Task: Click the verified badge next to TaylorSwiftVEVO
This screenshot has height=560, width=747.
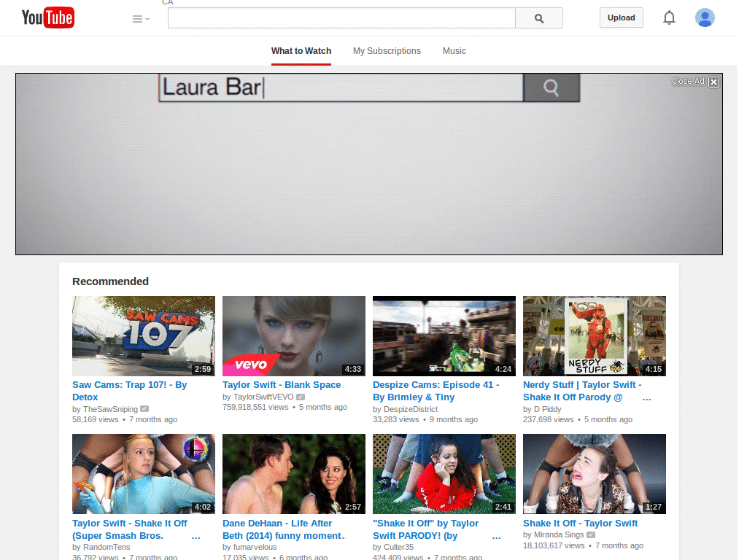Action: (300, 397)
